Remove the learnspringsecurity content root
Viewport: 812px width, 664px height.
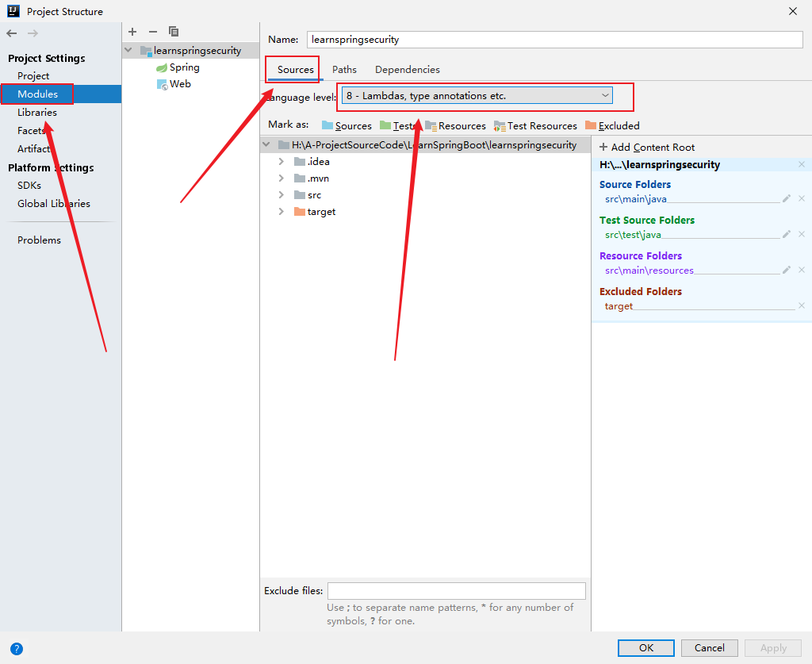coord(802,164)
